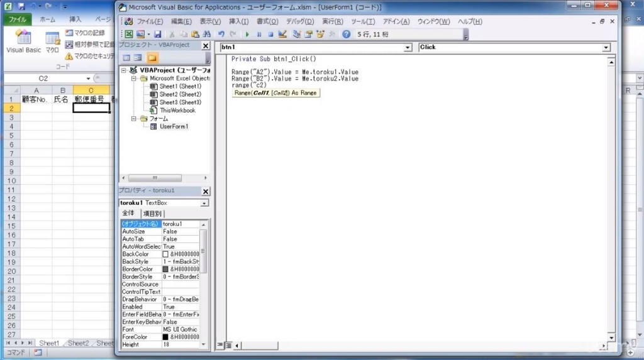Open the ファイル(F) menu in VBA editor

point(150,21)
